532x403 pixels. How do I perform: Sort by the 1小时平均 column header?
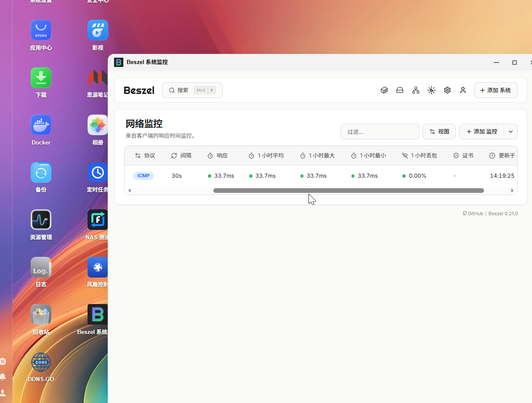[266, 155]
